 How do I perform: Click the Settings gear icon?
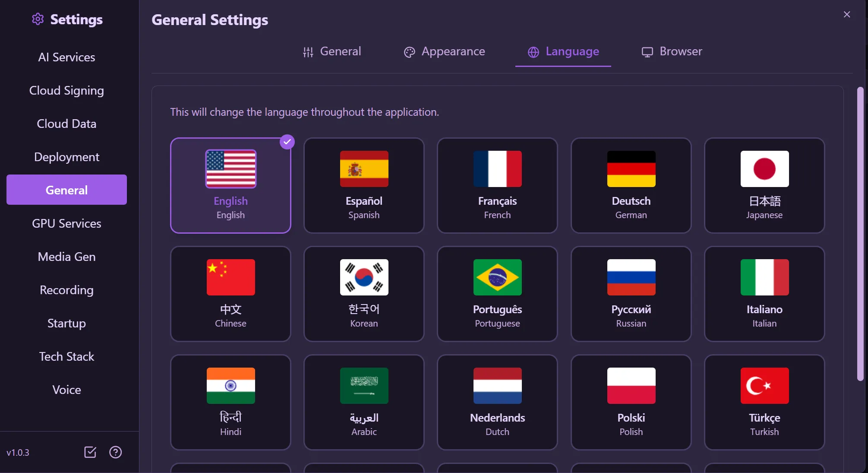38,19
